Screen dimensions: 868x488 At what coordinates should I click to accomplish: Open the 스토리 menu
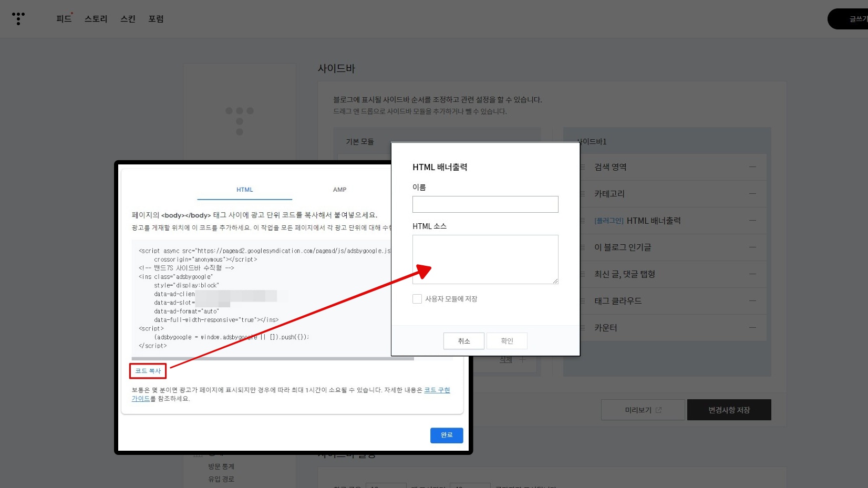click(x=96, y=19)
